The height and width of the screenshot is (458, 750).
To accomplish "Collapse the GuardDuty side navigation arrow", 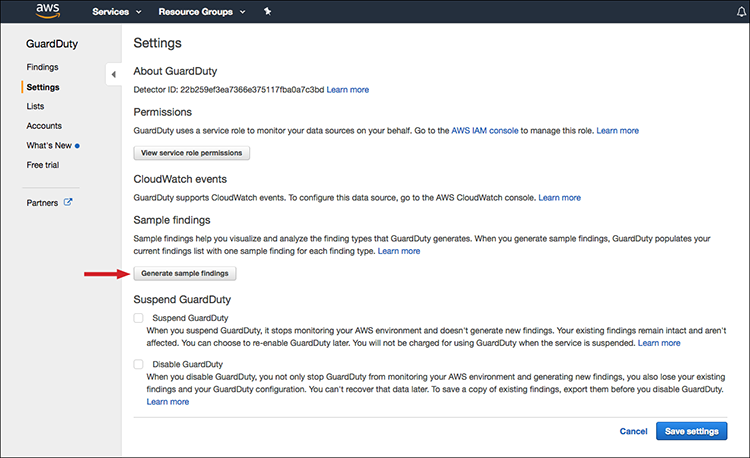I will coord(113,74).
